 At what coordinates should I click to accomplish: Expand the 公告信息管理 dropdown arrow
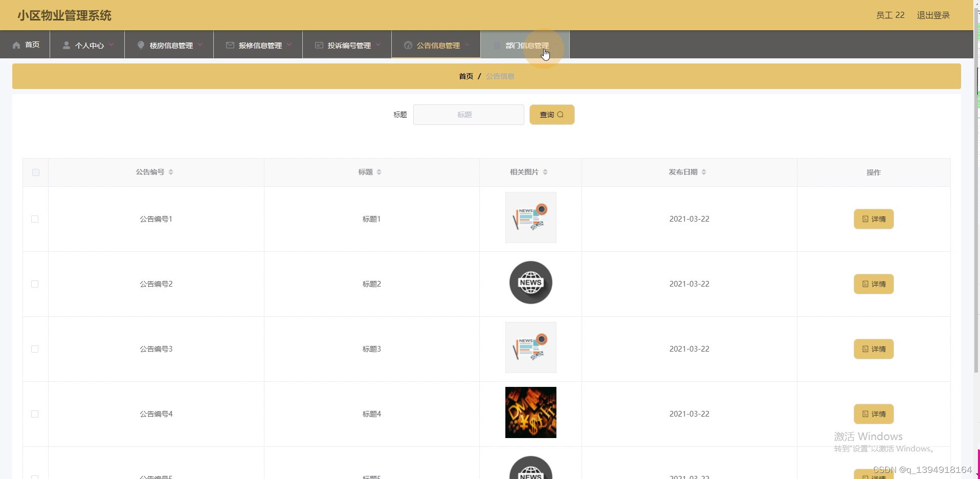click(x=467, y=45)
